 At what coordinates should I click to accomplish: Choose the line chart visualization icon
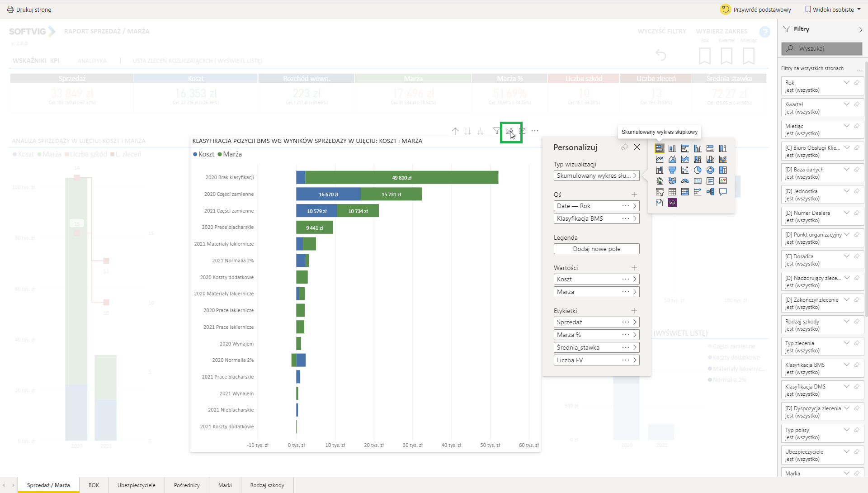pyautogui.click(x=660, y=159)
